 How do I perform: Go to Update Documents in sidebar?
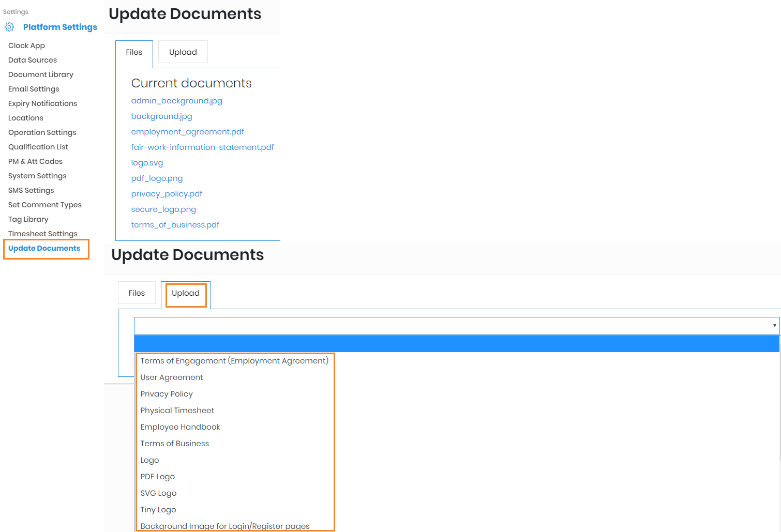44,249
